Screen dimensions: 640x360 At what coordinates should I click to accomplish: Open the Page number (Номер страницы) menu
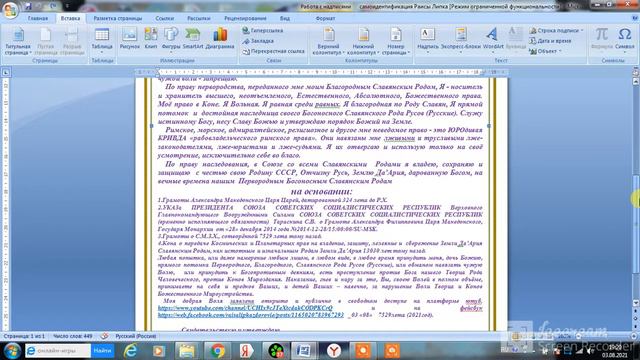pyautogui.click(x=396, y=41)
